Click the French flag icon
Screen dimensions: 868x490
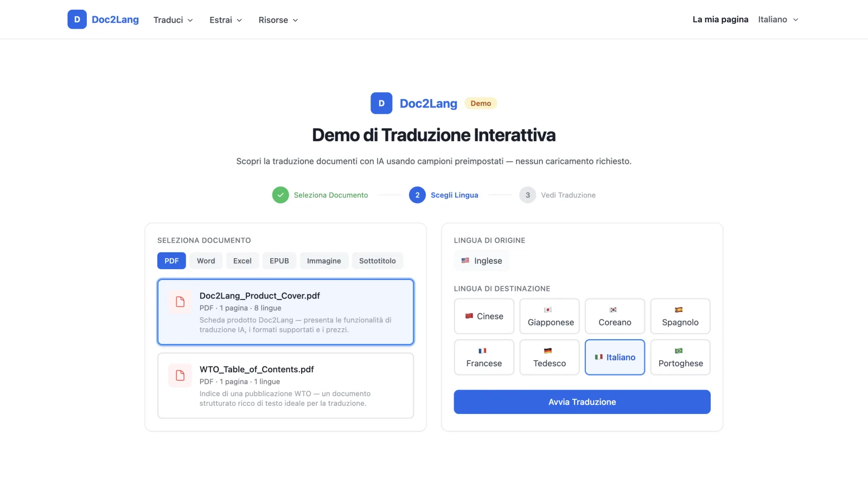pyautogui.click(x=482, y=351)
